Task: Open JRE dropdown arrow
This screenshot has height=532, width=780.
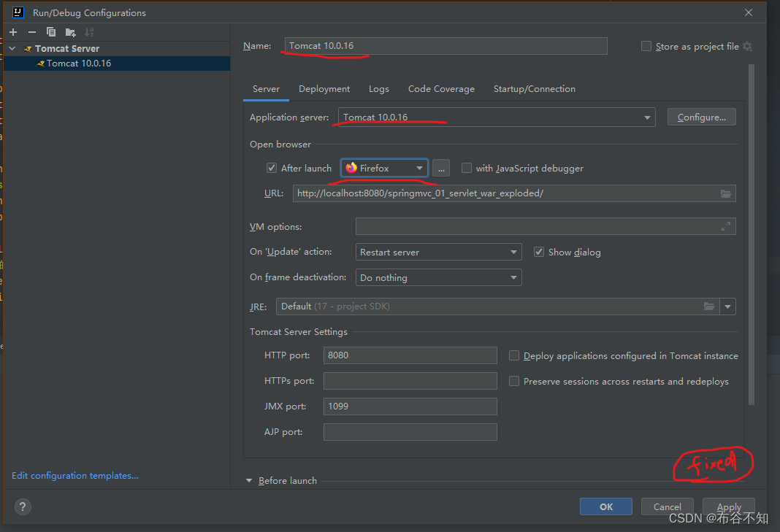Action: [727, 307]
